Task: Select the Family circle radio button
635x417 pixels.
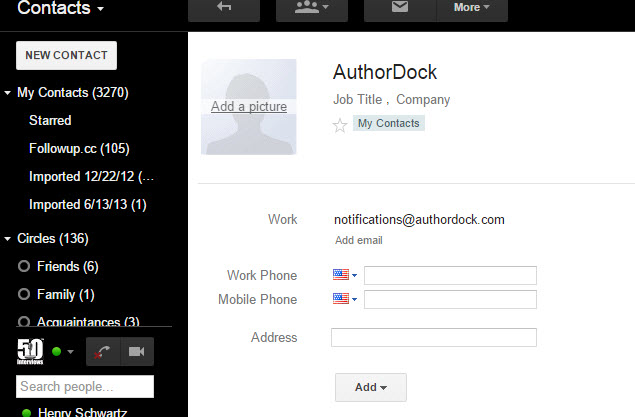Action: click(24, 294)
